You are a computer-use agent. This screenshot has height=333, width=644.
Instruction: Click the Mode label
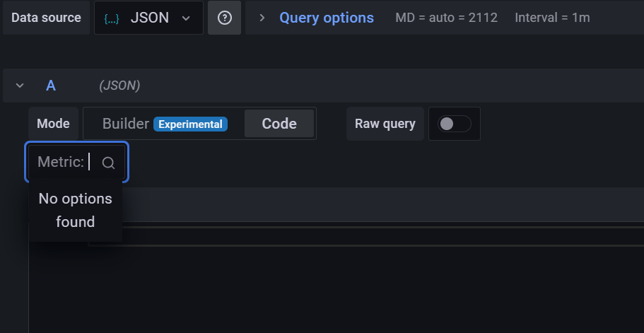(53, 124)
